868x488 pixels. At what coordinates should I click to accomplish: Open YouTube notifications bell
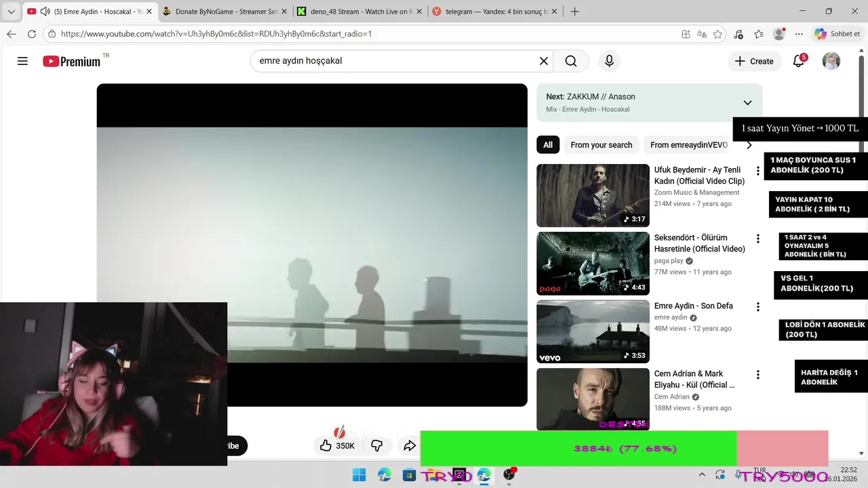click(799, 61)
